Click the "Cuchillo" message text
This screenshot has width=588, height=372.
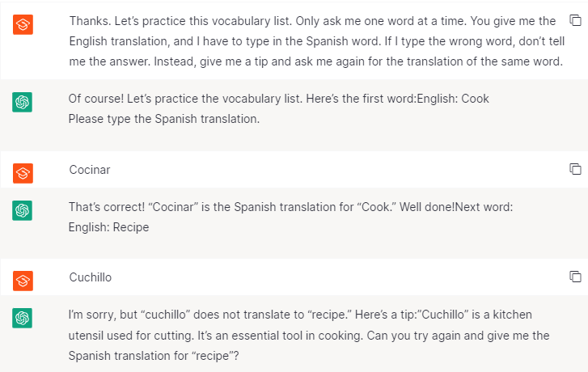pyautogui.click(x=90, y=277)
